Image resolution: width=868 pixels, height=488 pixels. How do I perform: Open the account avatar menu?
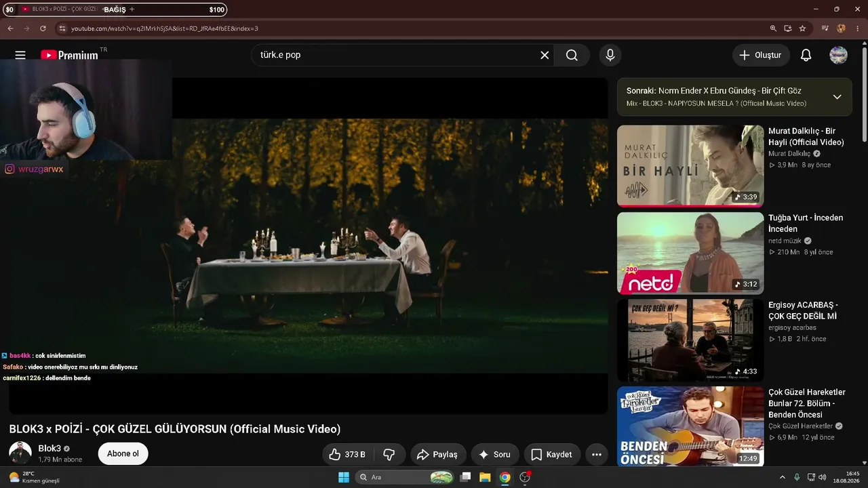click(839, 55)
